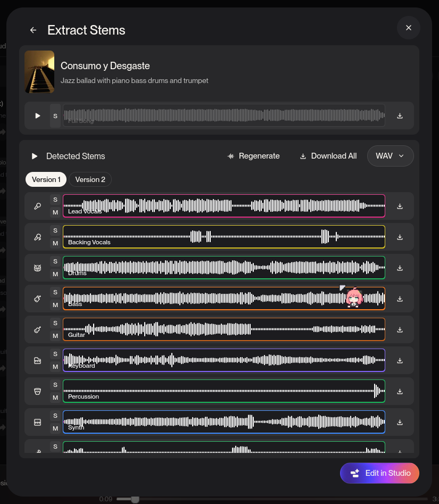Download the Guitar stem

point(400,329)
